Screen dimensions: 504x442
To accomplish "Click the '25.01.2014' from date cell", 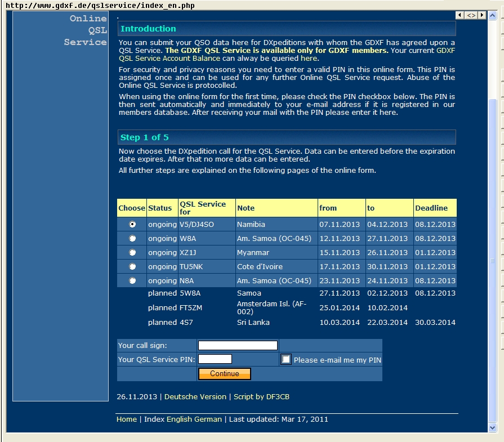I will coord(340,307).
